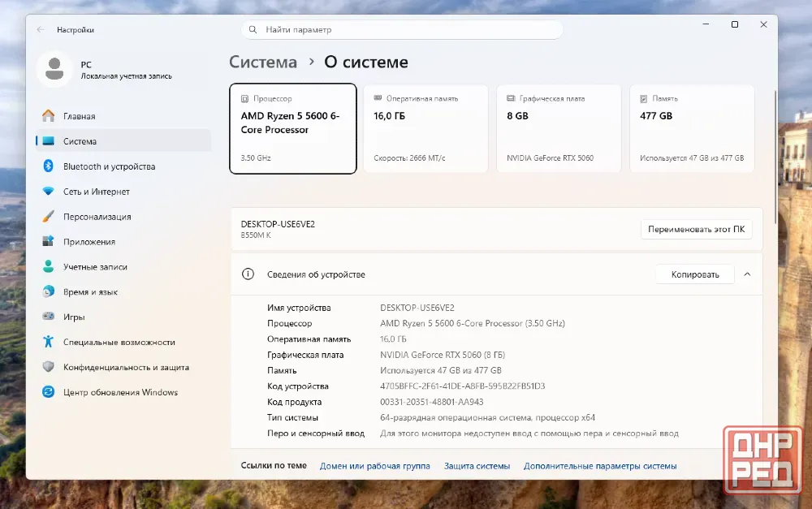
Task: Click the Код устройства value 4705BFFC-2F61
Action: click(x=463, y=386)
